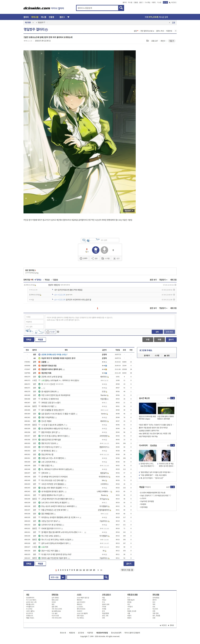This screenshot has height=644, width=200.
Task: Click next arrow in 디시미디어 panel
Action: point(174,446)
